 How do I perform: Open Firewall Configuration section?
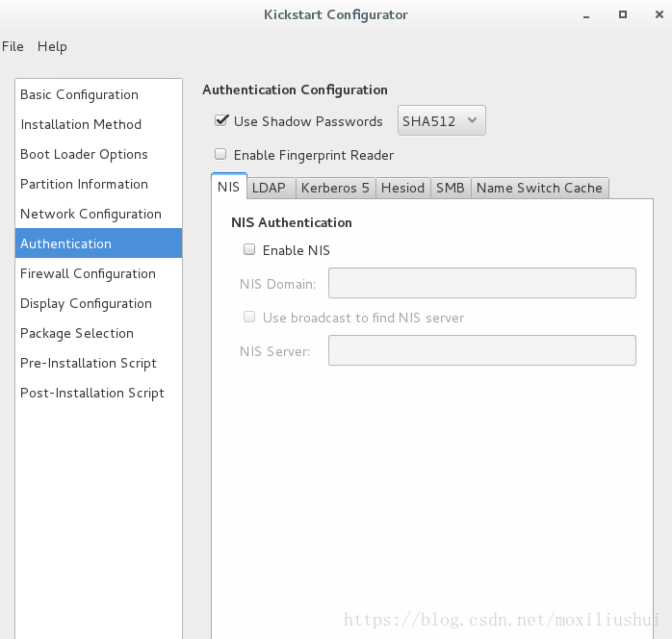98,273
